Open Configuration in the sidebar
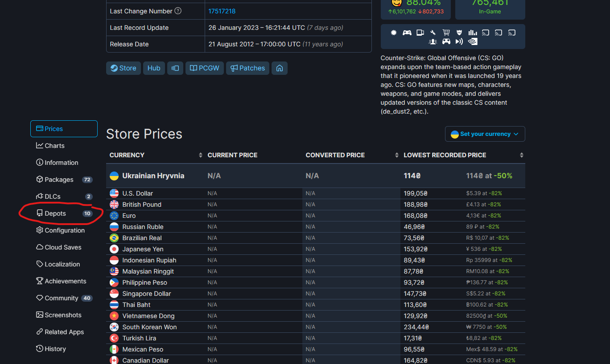The height and width of the screenshot is (364, 610). (64, 230)
